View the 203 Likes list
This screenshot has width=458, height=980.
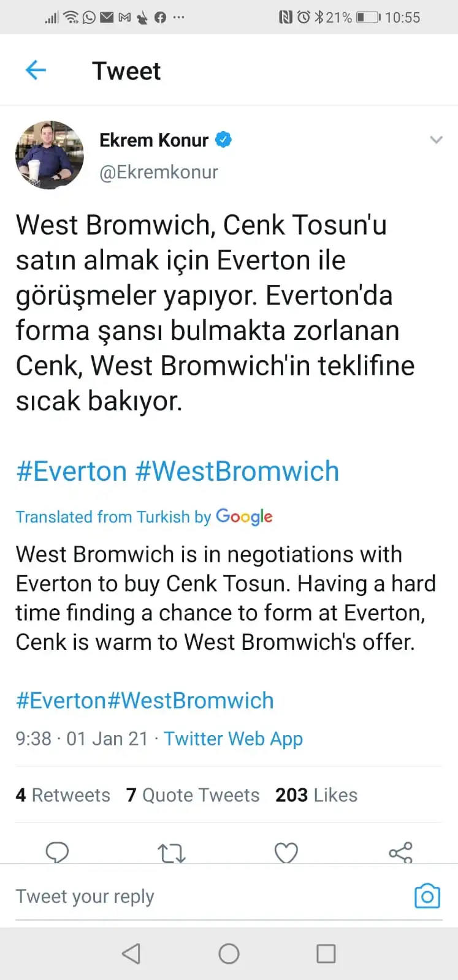316,795
